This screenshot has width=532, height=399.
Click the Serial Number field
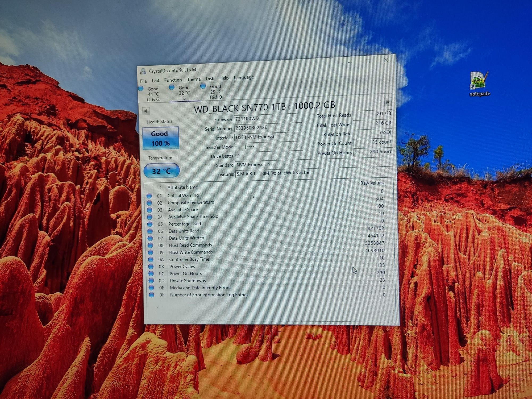pyautogui.click(x=268, y=128)
